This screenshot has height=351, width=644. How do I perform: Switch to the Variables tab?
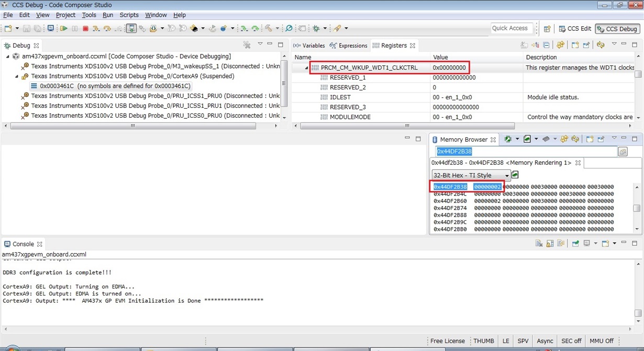tap(309, 46)
